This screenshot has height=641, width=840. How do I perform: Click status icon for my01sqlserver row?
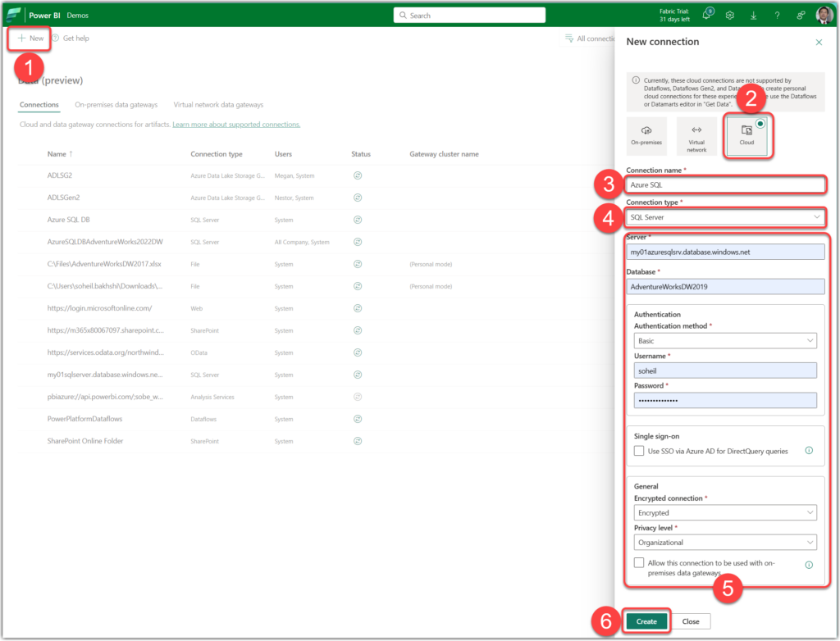(358, 375)
